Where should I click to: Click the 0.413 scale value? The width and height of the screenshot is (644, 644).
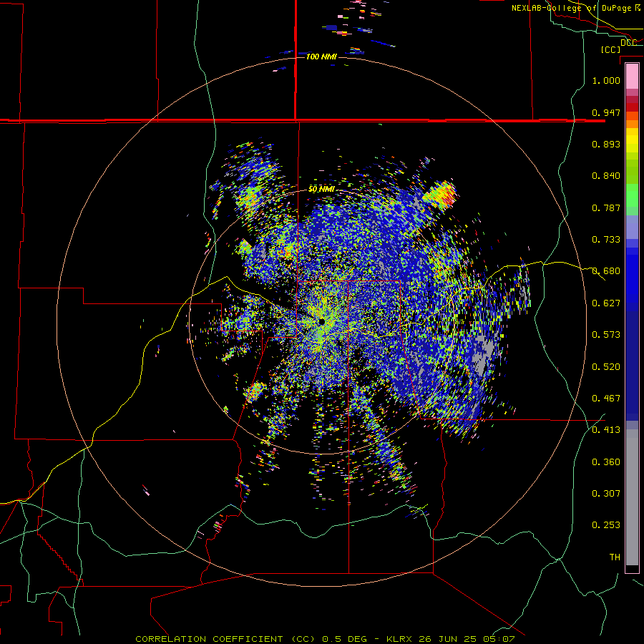(x=606, y=430)
